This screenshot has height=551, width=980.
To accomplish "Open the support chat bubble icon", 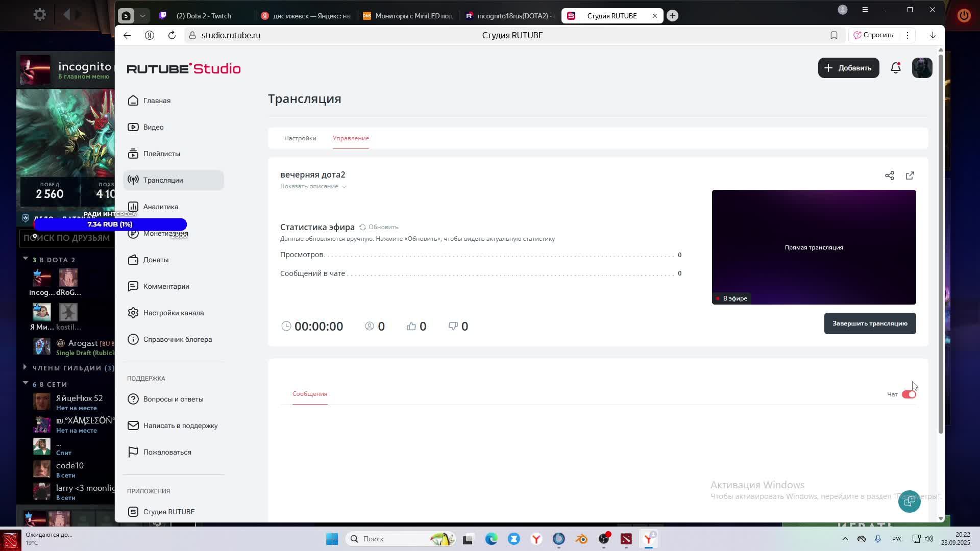I will 909,502.
